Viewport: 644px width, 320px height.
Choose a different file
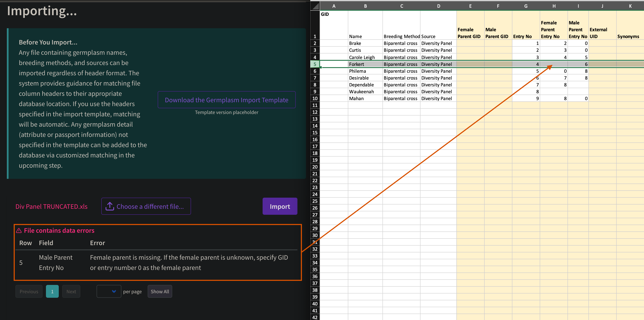pos(146,206)
